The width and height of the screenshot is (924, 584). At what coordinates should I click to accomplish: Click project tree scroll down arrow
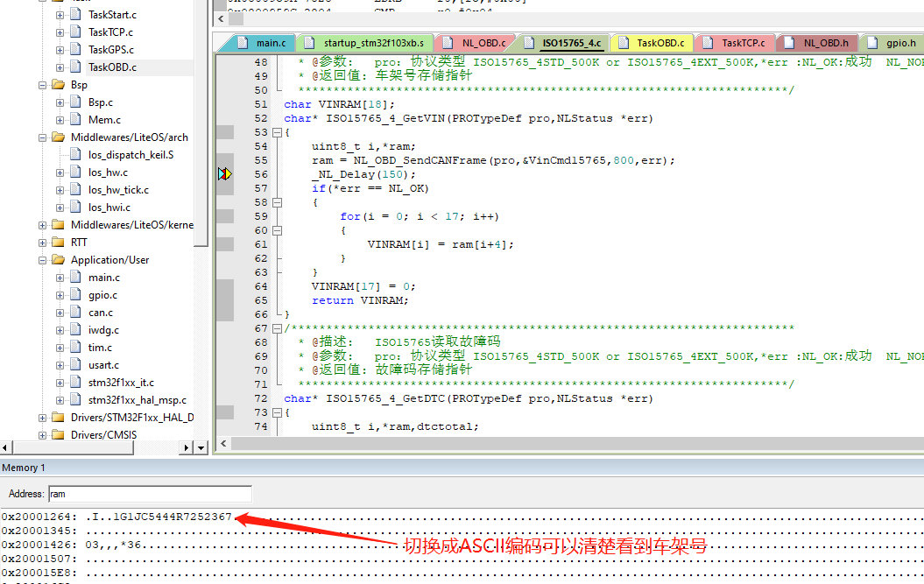tap(201, 448)
